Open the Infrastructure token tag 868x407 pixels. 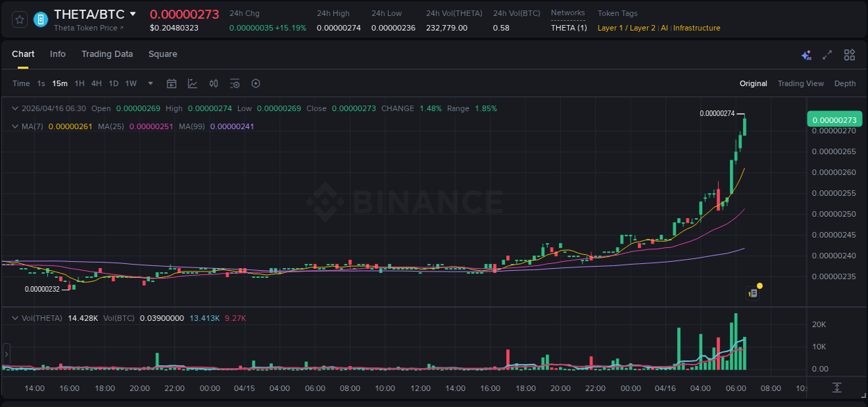point(696,28)
